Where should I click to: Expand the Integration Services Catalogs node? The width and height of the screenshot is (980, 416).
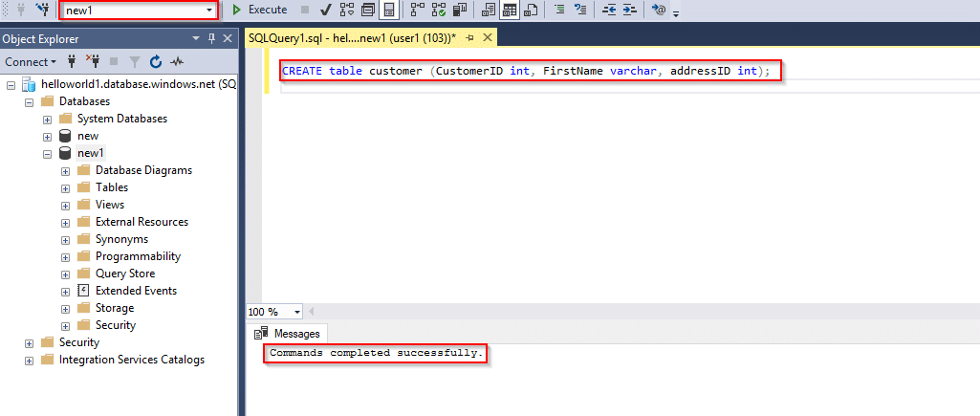click(x=29, y=361)
